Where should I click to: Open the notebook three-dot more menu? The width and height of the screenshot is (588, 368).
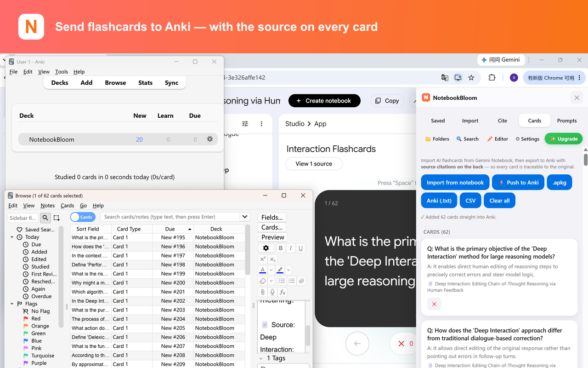pyautogui.click(x=261, y=124)
